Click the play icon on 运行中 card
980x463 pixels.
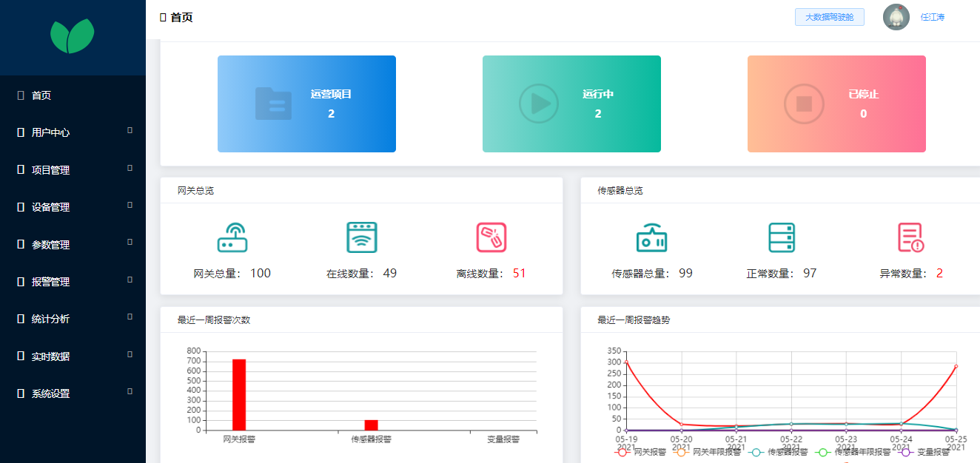tap(538, 104)
